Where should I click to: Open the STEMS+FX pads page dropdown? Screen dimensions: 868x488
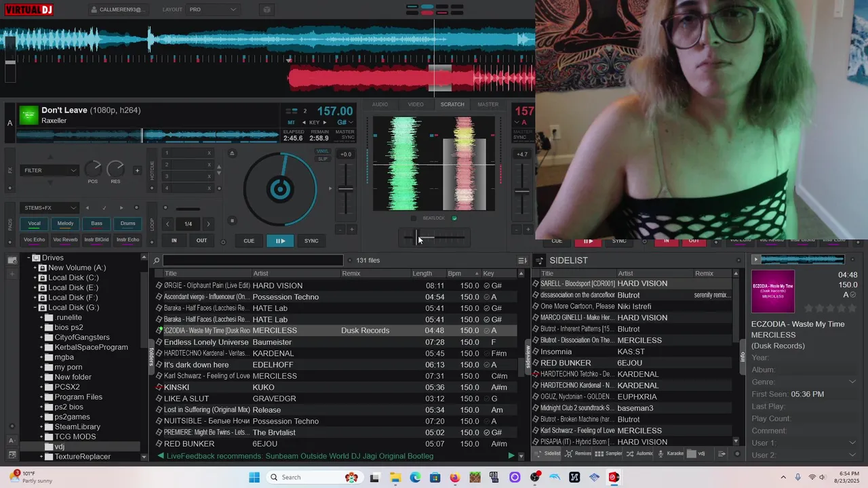50,208
